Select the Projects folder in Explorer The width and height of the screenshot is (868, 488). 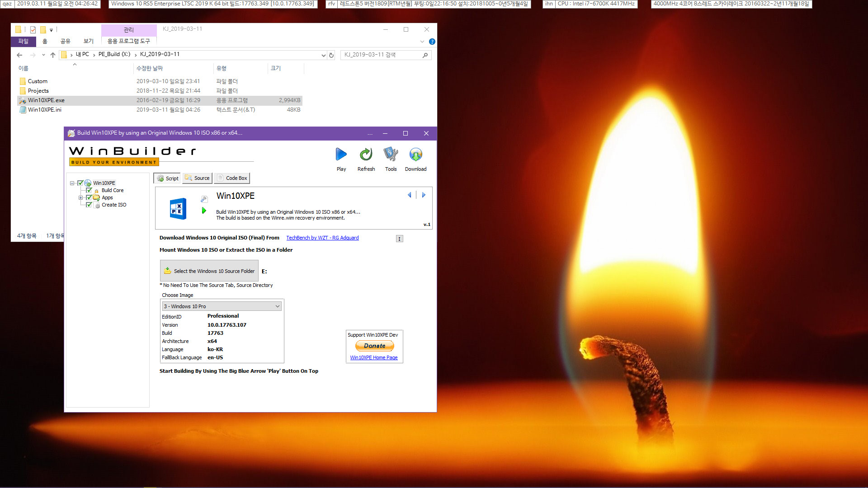click(x=160, y=91)
